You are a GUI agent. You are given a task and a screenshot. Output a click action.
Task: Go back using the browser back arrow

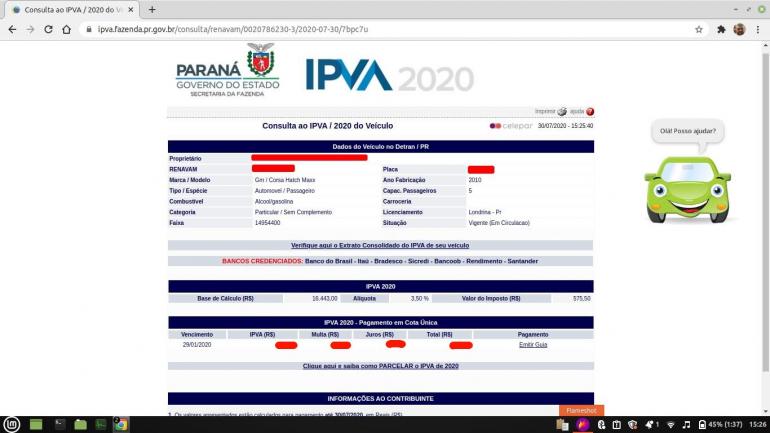coord(12,29)
